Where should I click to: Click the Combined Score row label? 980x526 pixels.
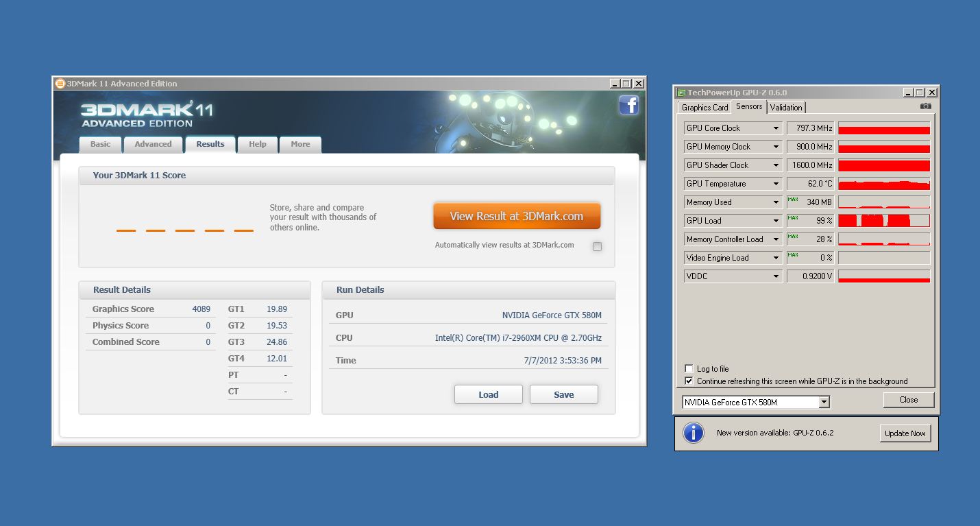(x=126, y=342)
